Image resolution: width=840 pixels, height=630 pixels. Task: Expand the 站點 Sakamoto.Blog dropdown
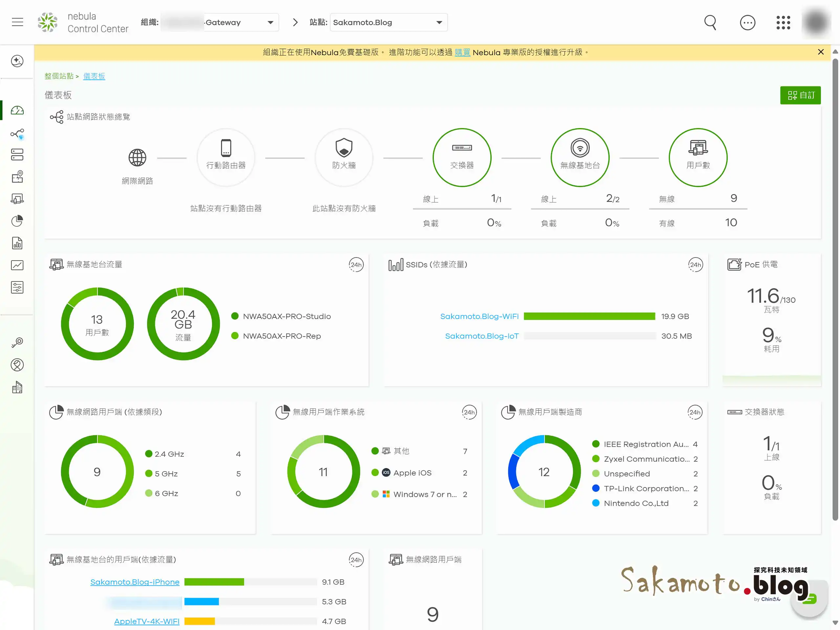pos(439,22)
